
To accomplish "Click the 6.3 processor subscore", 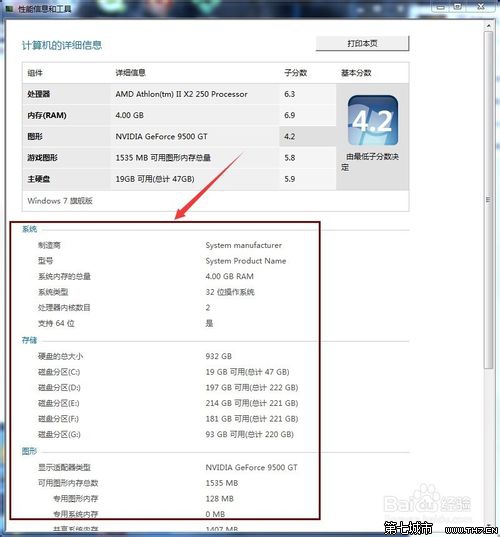I will click(289, 94).
